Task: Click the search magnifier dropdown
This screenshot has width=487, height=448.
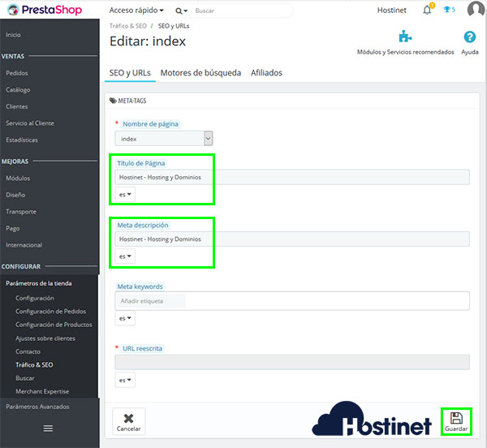Action: 181,11
